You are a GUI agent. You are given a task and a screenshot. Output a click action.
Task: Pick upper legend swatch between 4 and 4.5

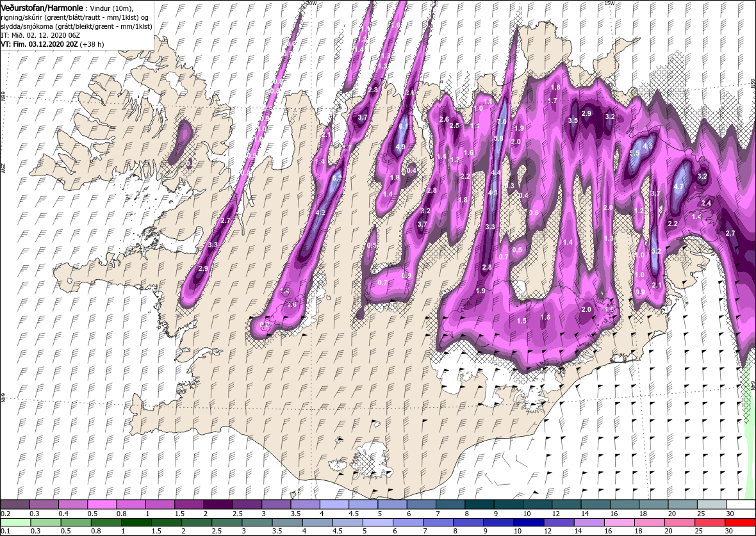(334, 505)
